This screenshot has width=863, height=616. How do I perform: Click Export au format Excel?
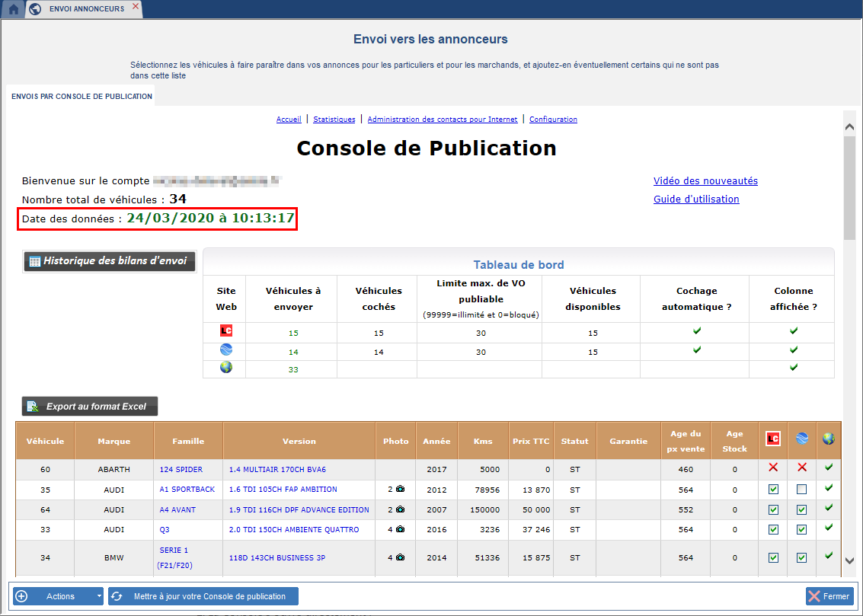90,407
